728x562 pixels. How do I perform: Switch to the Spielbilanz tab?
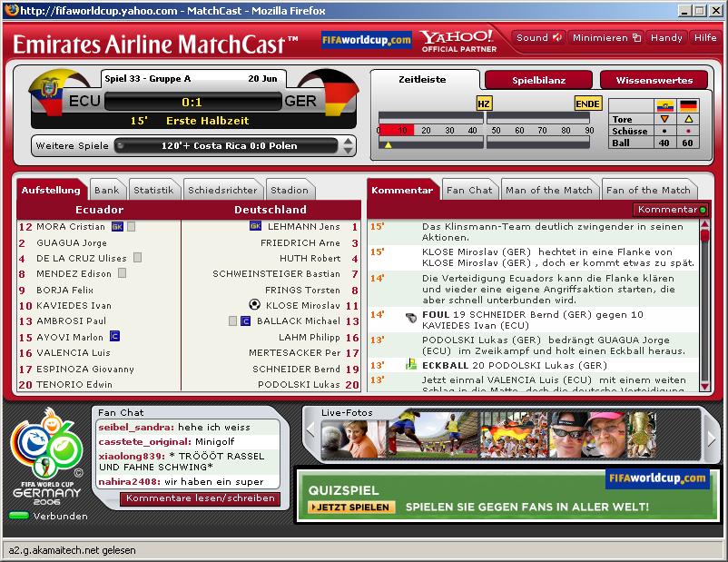click(x=537, y=80)
